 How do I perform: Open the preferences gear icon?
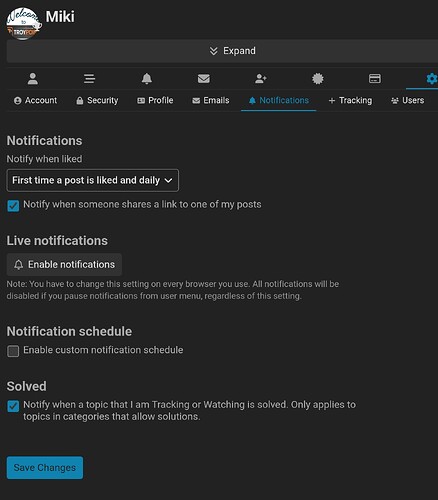point(432,79)
